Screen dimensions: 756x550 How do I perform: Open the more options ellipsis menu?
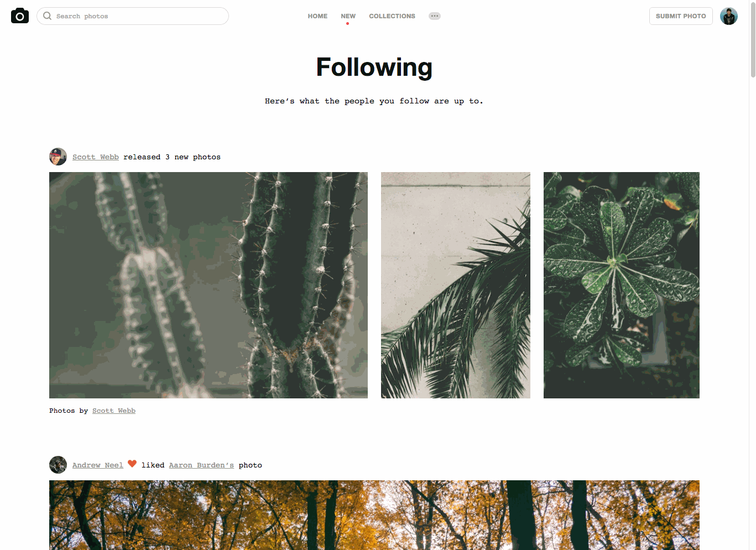(x=435, y=16)
